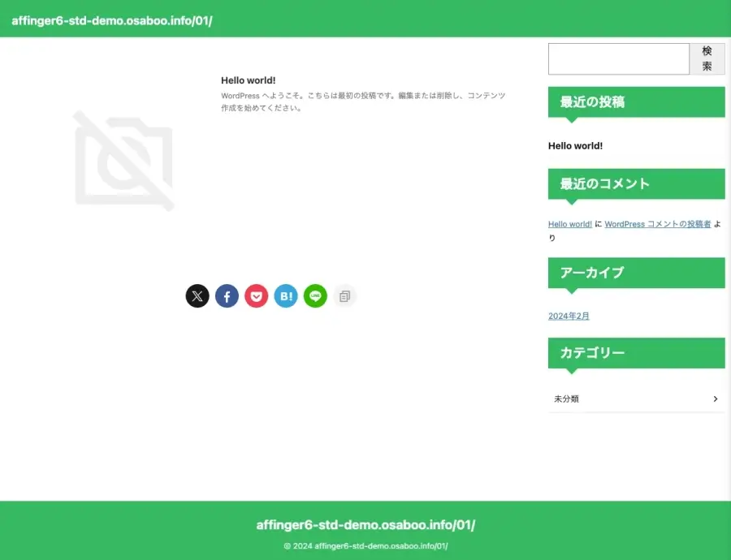Open the 2024年2月 archive
The height and width of the screenshot is (560, 731).
coord(569,316)
